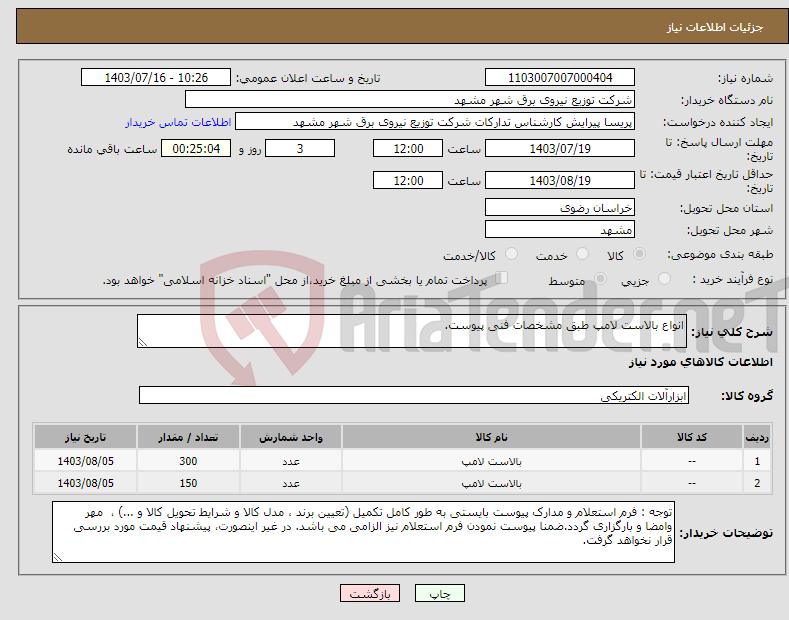Click the price validity date 1403/08/19
The width and height of the screenshot is (789, 620).
pyautogui.click(x=560, y=180)
